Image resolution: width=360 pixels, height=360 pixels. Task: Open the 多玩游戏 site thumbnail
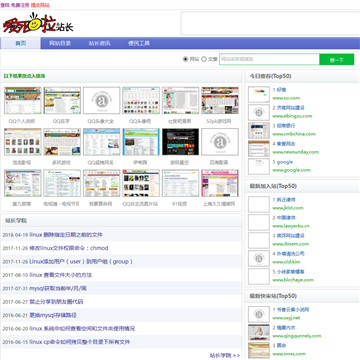pyautogui.click(x=62, y=142)
